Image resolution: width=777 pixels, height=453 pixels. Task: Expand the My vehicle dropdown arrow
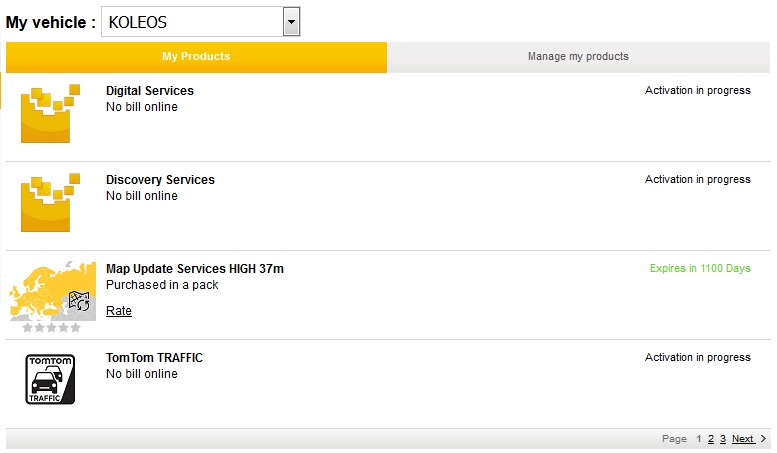[x=291, y=22]
